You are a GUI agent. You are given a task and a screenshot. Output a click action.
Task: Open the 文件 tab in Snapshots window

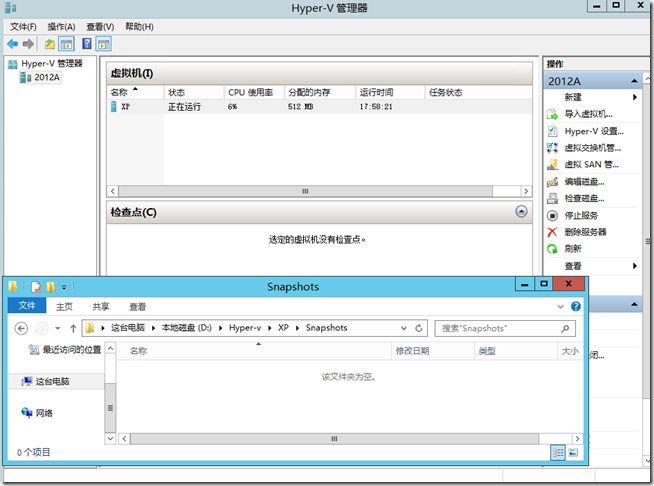[27, 305]
